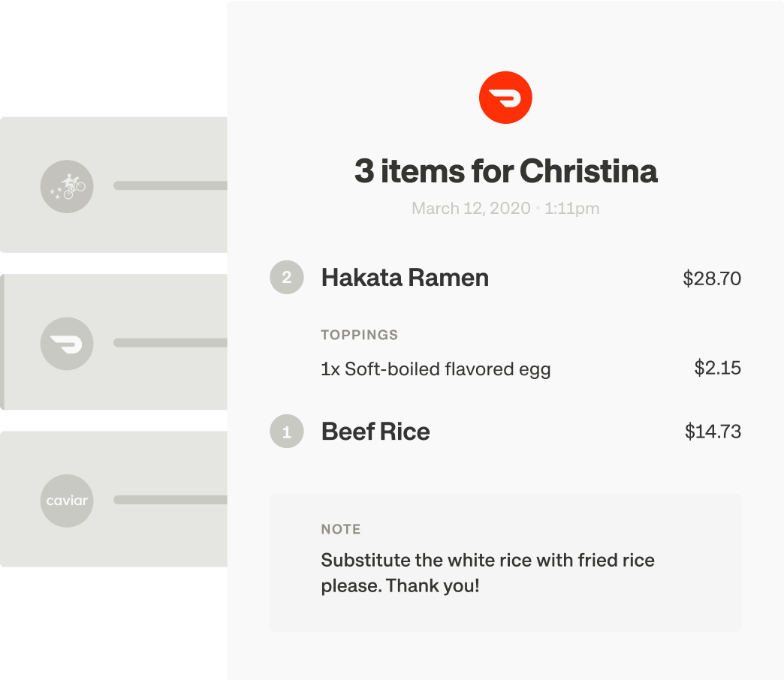This screenshot has width=784, height=680.
Task: Click the TOPPINGS section label
Action: coord(360,335)
